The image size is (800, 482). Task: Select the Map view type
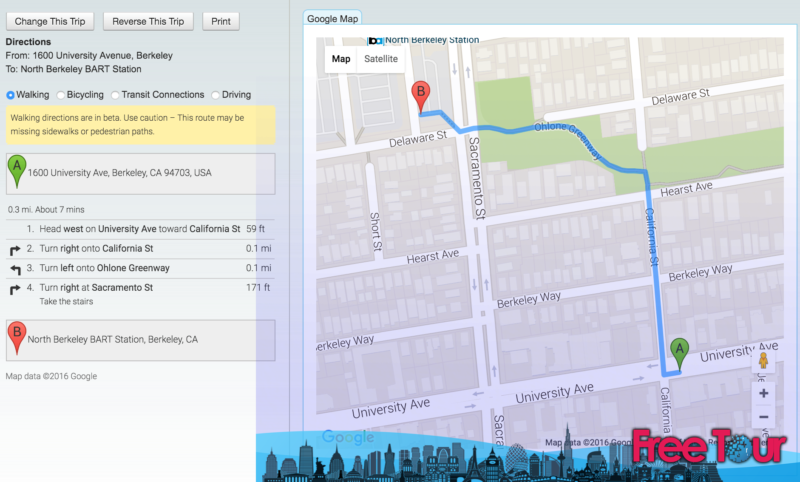[x=341, y=59]
